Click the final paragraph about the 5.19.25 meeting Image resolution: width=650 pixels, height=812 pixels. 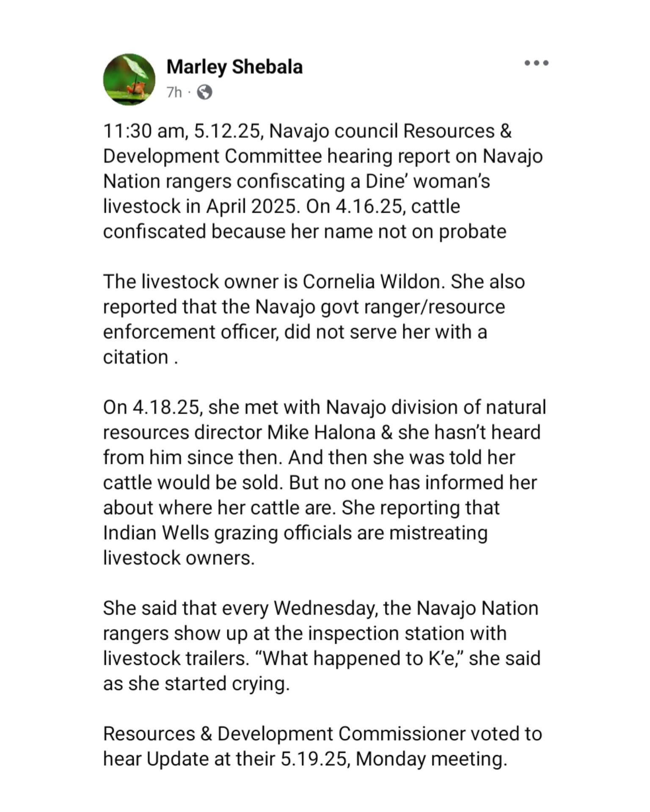point(322,746)
